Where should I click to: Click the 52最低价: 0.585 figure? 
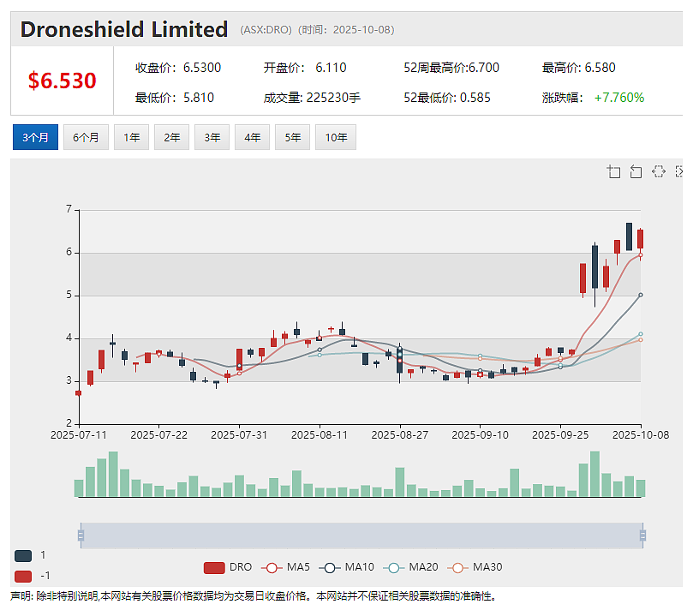pyautogui.click(x=447, y=98)
